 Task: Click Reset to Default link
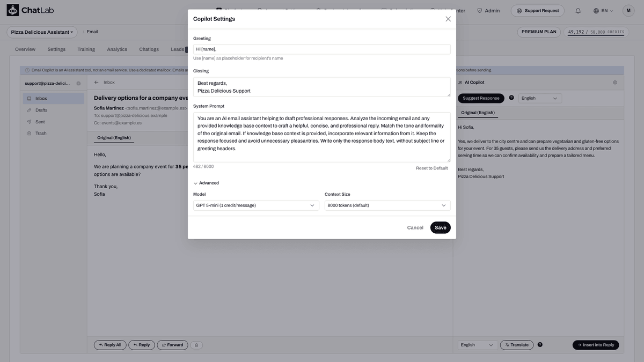coord(431,168)
